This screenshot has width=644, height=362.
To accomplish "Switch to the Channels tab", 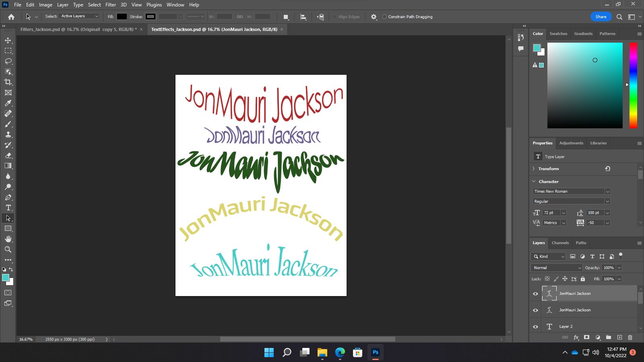I will pyautogui.click(x=560, y=243).
